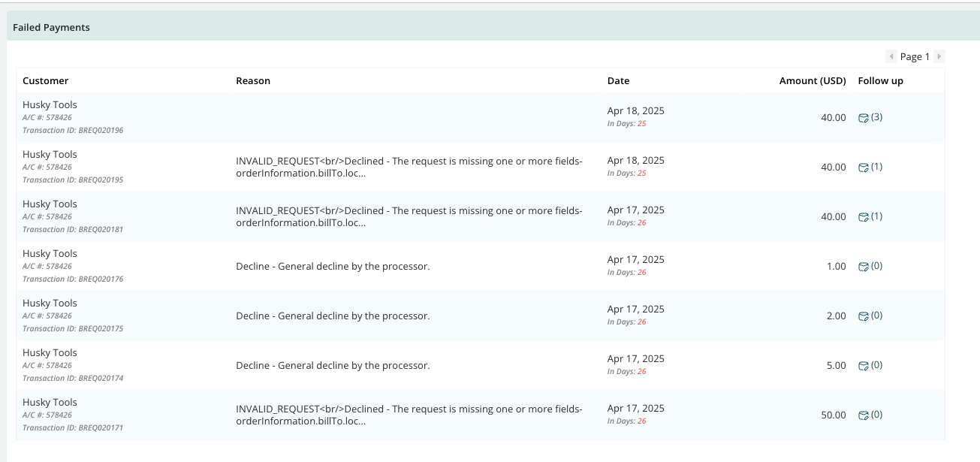Image resolution: width=980 pixels, height=462 pixels.
Task: Select Transaction ID: BREQ020174 text
Action: [x=73, y=378]
